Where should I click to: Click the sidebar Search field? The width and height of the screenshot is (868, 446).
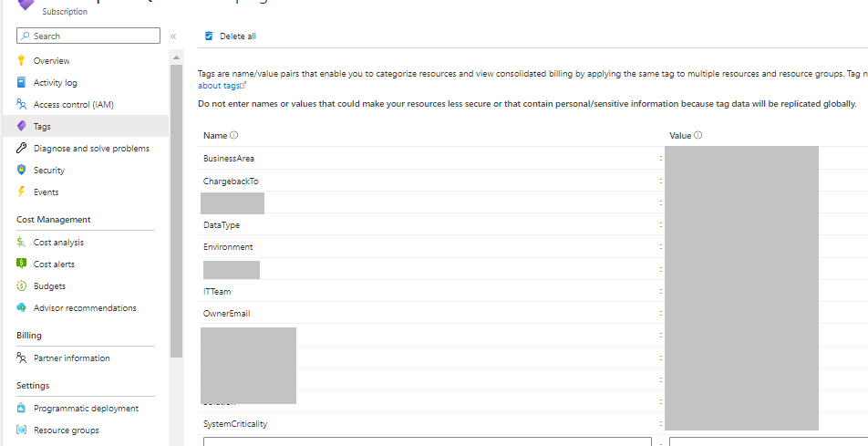point(89,36)
